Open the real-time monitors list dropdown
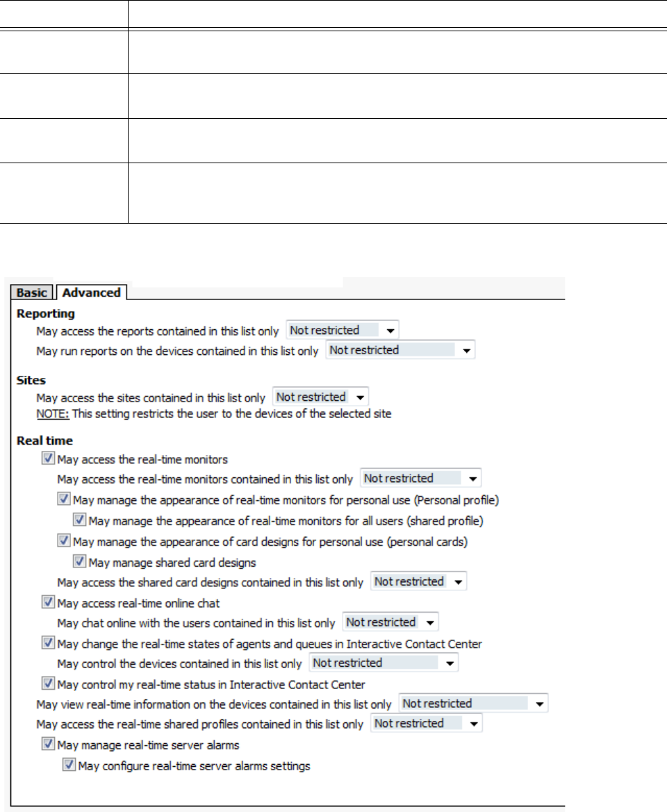This screenshot has width=667, height=812. point(420,479)
